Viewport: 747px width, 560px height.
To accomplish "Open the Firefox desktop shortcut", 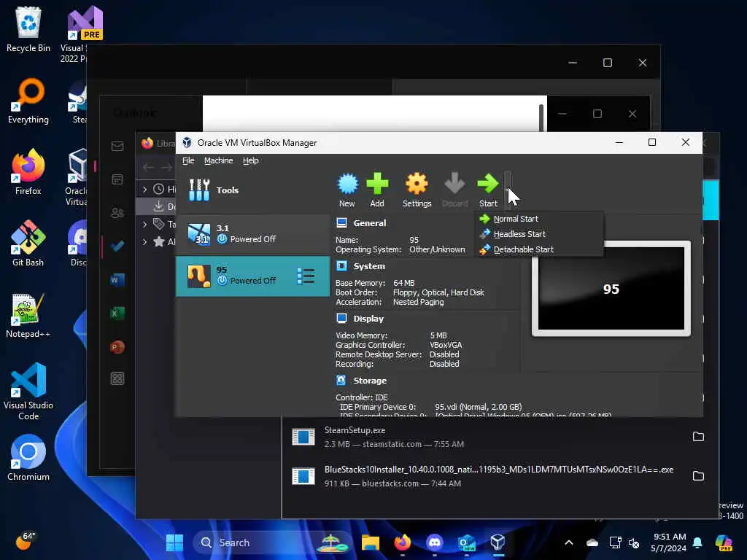I will click(x=28, y=172).
